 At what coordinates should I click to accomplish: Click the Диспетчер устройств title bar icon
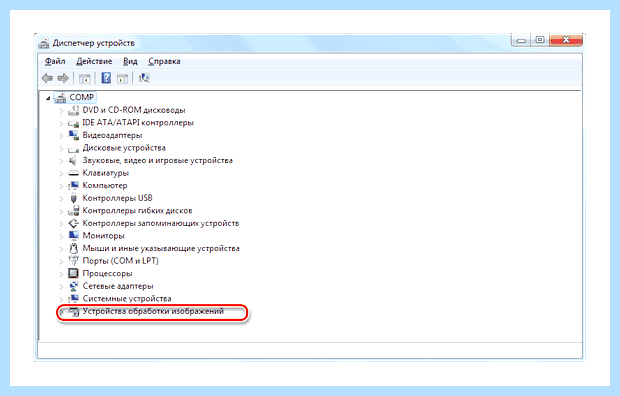(44, 43)
